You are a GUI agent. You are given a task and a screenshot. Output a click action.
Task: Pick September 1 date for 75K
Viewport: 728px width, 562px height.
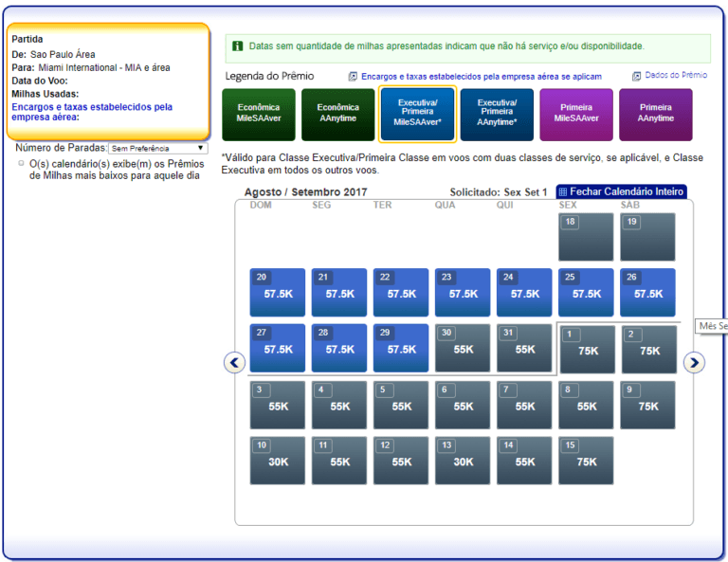pos(588,350)
